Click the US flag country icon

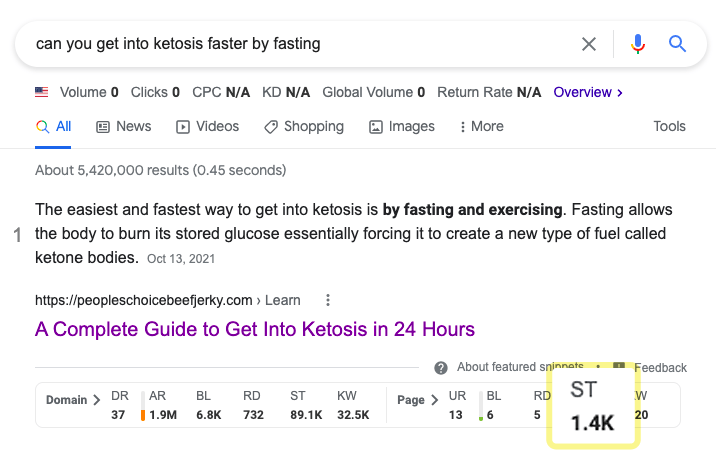[42, 92]
